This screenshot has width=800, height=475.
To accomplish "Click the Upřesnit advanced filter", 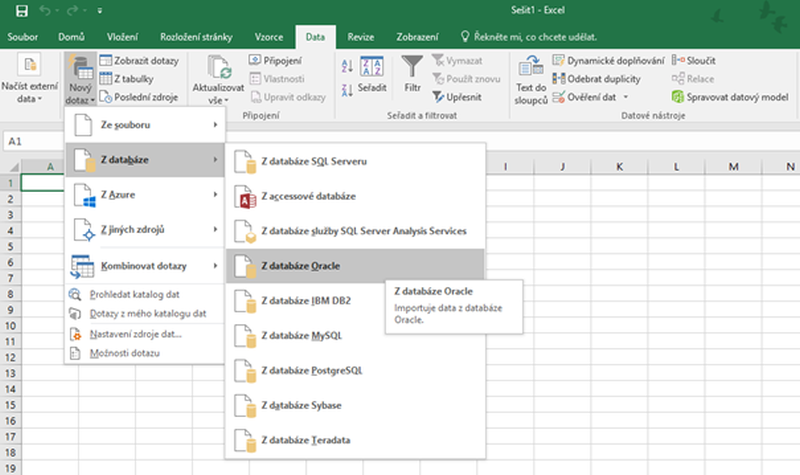I will (x=457, y=97).
